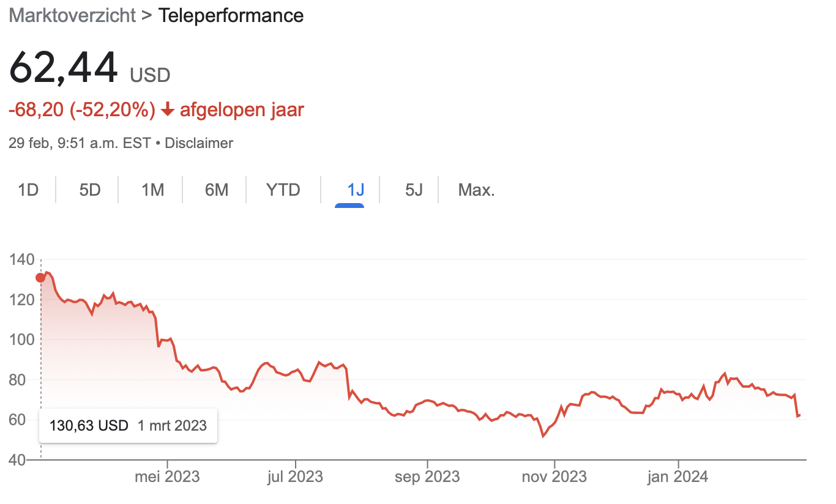Click the jul 2023 axis label
This screenshot has width=836, height=504.
296,476
